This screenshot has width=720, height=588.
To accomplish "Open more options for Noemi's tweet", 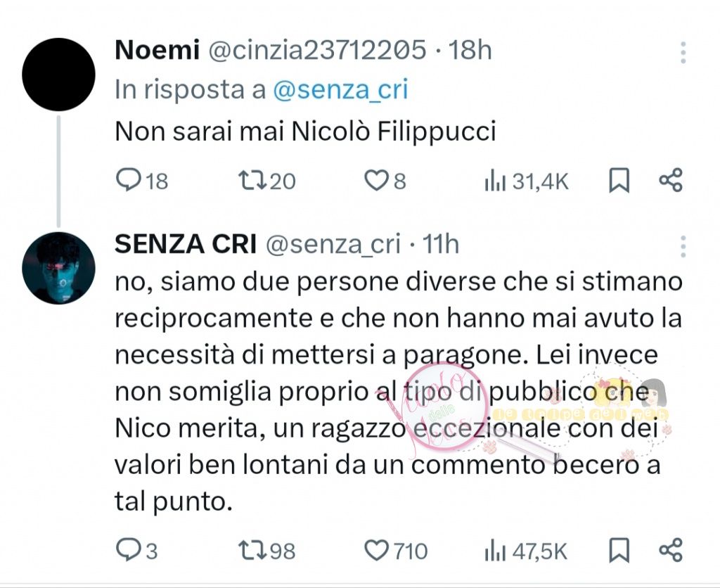I will click(683, 53).
